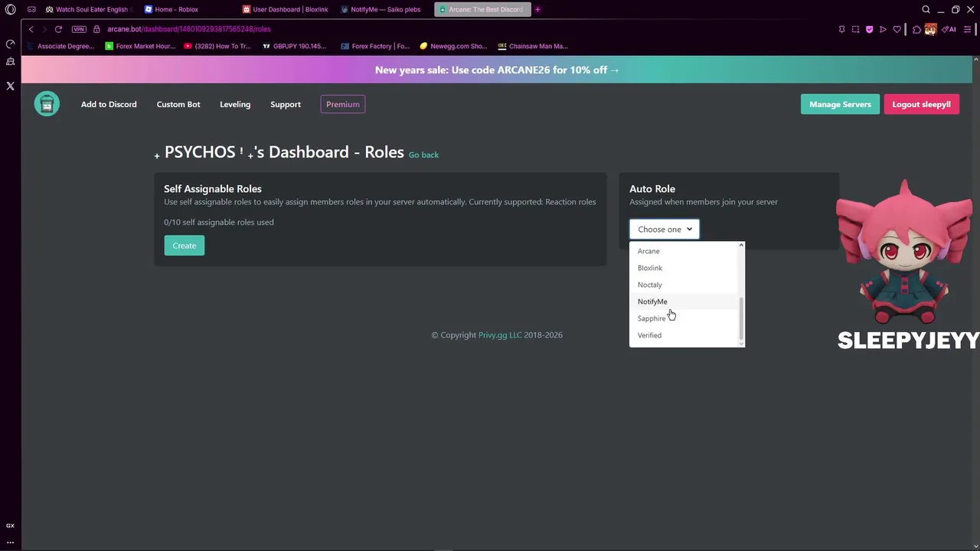Click the Manage Servers button
980x551 pixels.
click(840, 104)
